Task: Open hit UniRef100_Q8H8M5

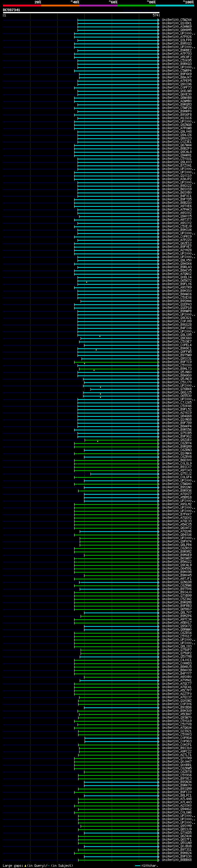Action: tap(176, 30)
